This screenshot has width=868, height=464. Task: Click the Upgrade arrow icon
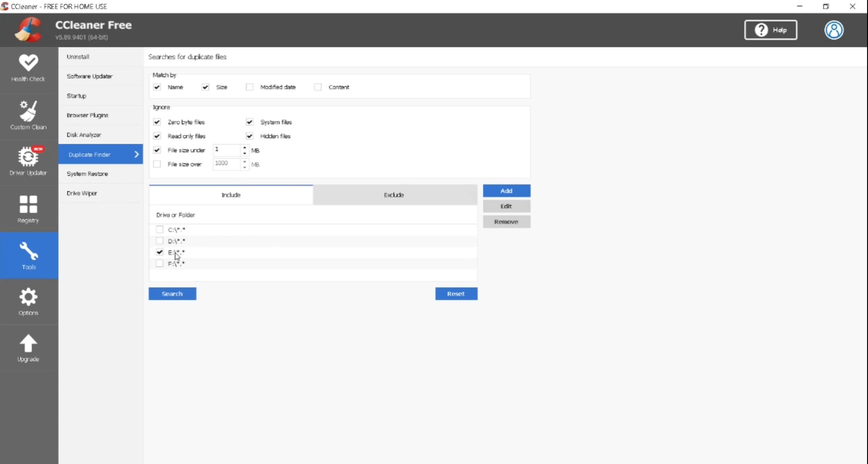tap(28, 343)
